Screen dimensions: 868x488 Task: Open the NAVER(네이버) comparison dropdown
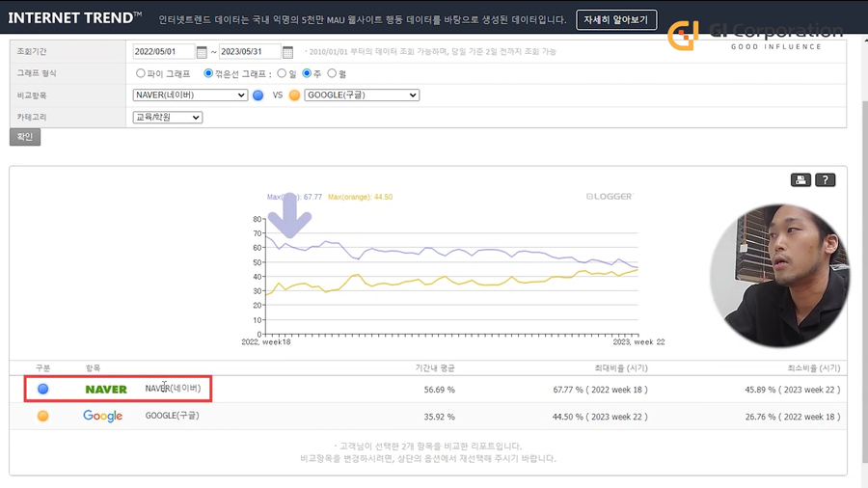coord(190,95)
